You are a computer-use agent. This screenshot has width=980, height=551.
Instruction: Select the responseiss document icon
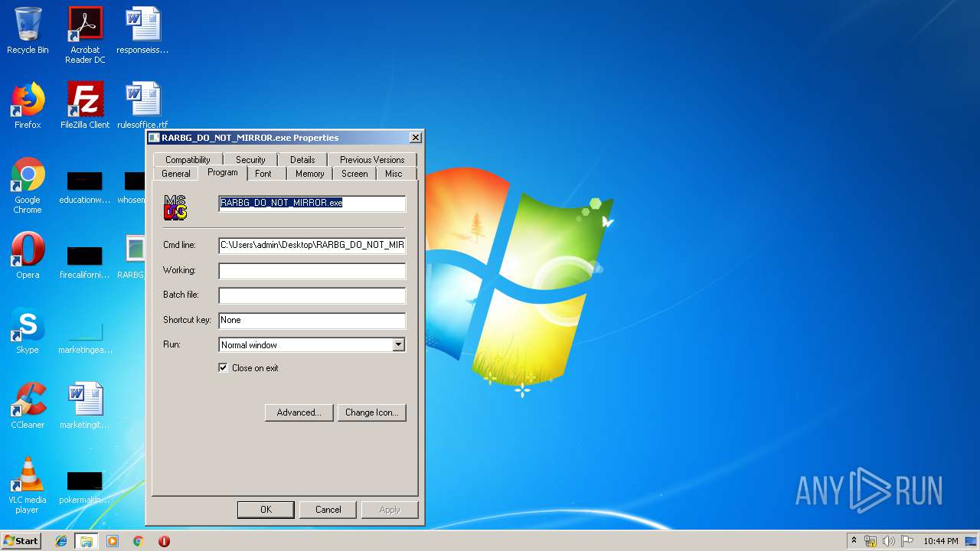pyautogui.click(x=142, y=31)
